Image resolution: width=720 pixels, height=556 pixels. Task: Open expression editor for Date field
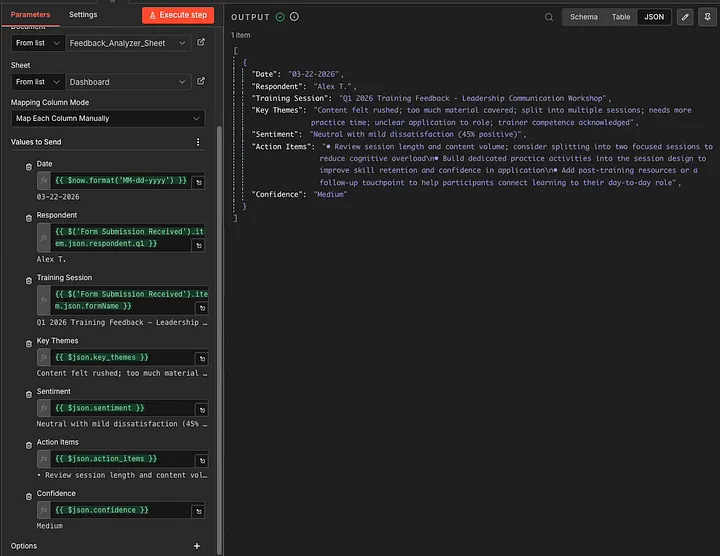click(x=199, y=183)
